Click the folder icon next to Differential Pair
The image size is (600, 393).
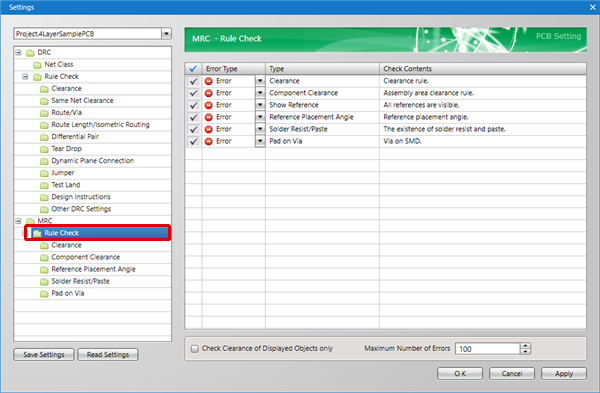tap(44, 137)
